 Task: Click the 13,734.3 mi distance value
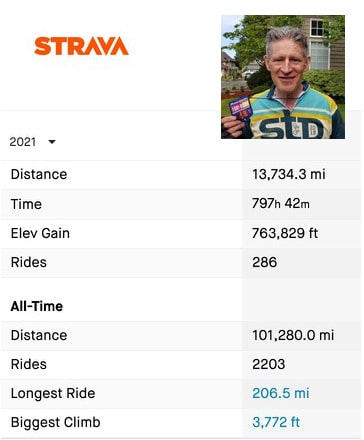(x=289, y=174)
